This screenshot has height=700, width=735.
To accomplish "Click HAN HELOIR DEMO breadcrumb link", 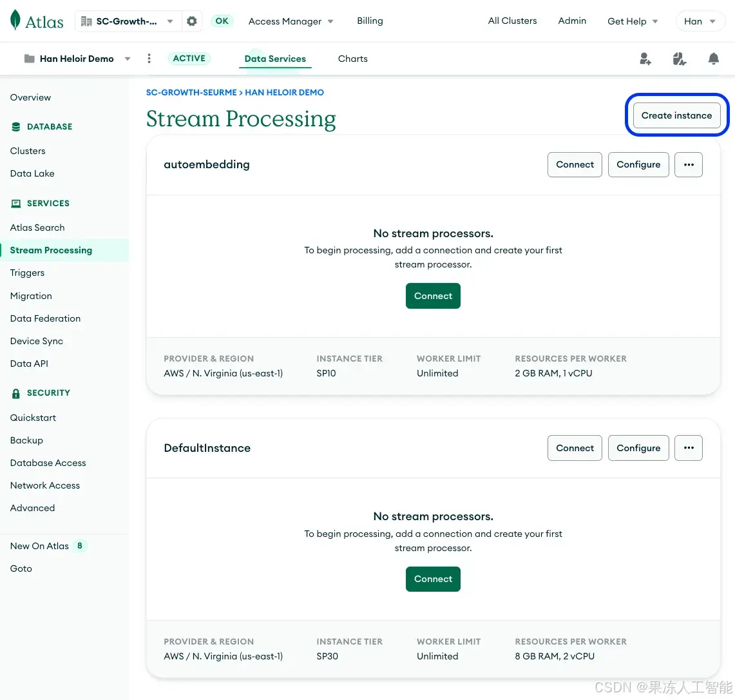I will [x=284, y=92].
